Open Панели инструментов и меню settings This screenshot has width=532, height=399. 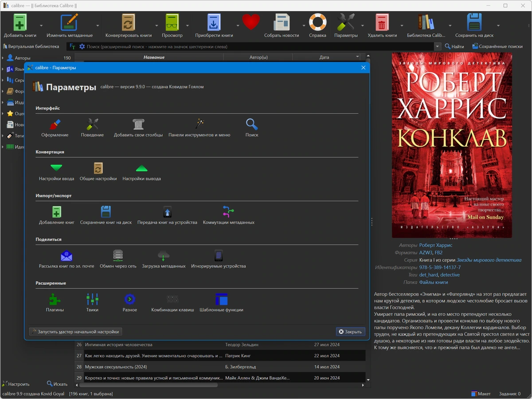pyautogui.click(x=199, y=128)
